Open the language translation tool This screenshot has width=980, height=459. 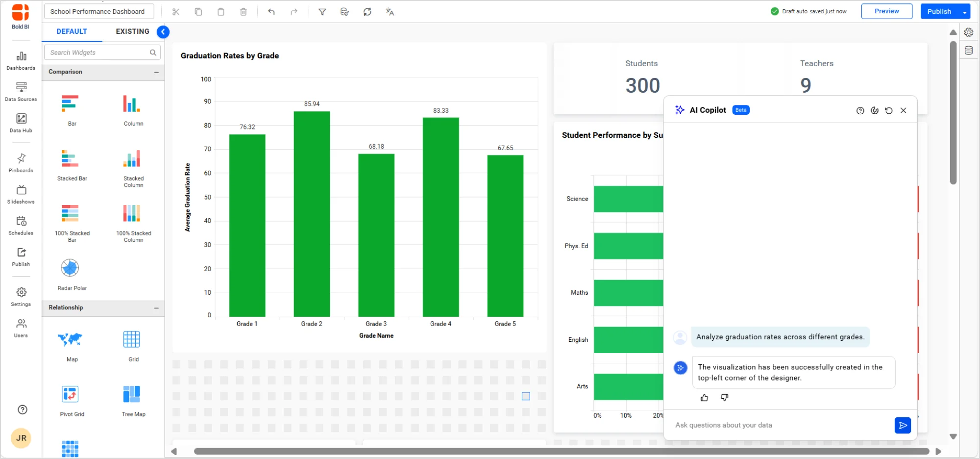390,11
